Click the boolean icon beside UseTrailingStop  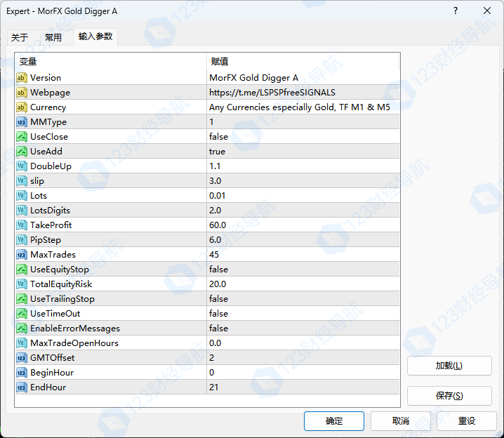pyautogui.click(x=22, y=299)
